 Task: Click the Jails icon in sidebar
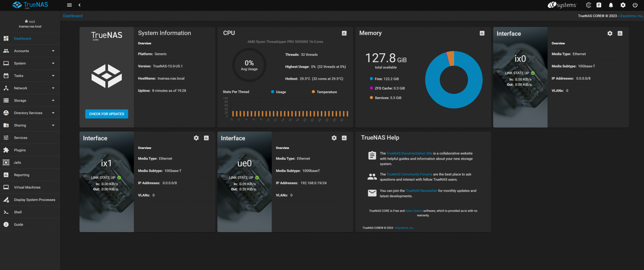tap(6, 162)
